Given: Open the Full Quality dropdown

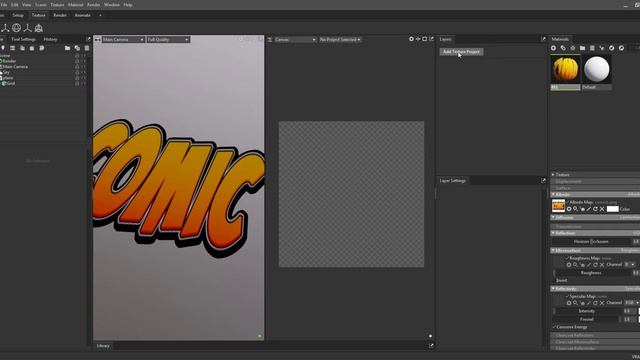Looking at the screenshot, I should point(168,40).
